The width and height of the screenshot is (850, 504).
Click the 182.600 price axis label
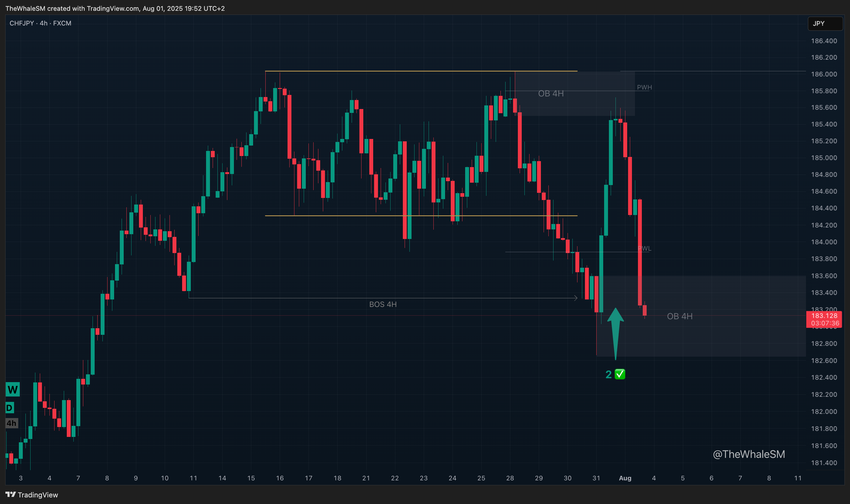824,360
